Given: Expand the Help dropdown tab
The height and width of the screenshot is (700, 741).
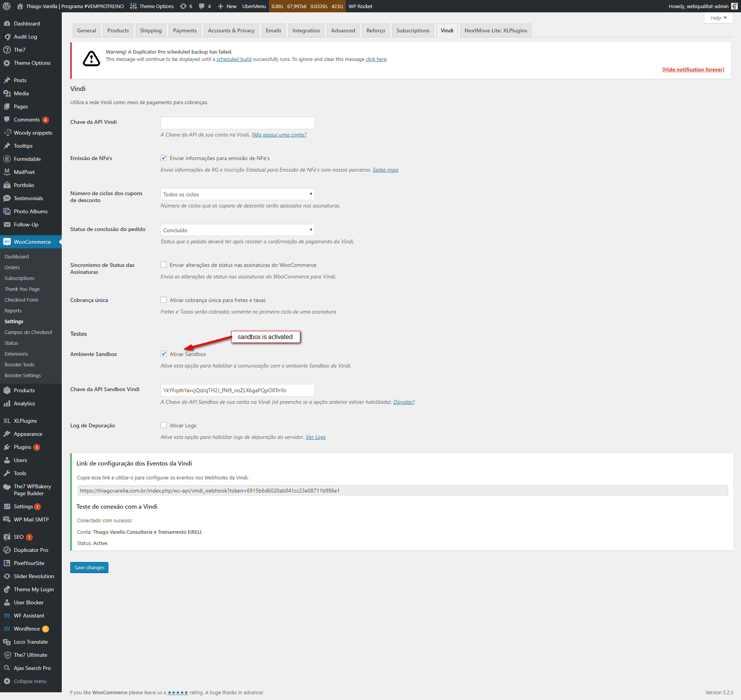Looking at the screenshot, I should pos(718,18).
